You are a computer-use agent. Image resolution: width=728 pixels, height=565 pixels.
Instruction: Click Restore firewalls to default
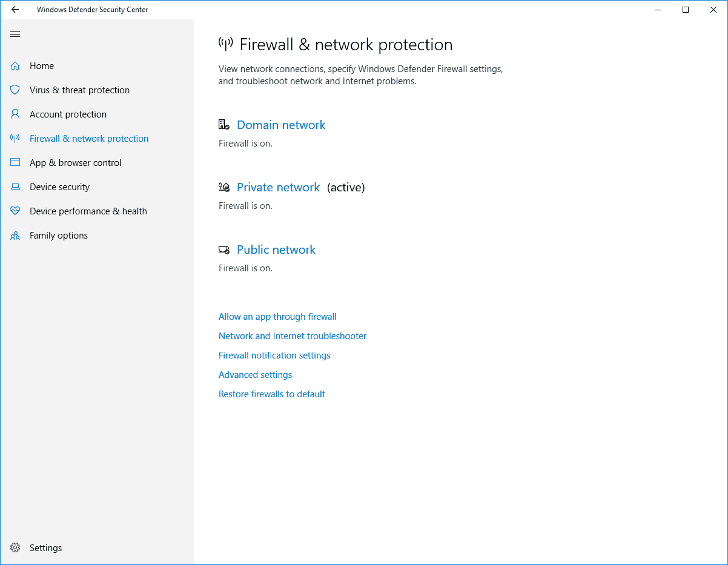pyautogui.click(x=271, y=394)
